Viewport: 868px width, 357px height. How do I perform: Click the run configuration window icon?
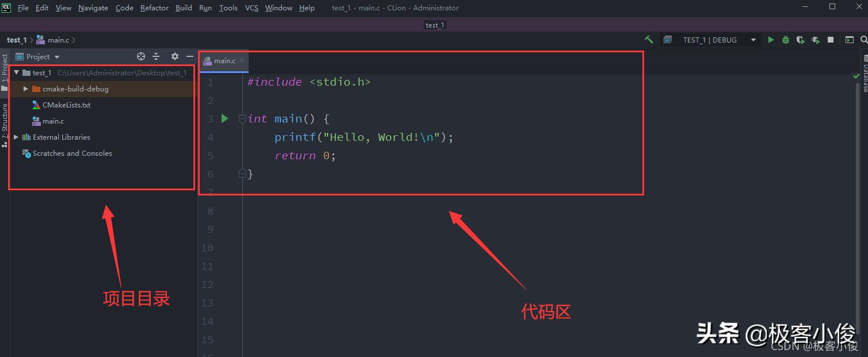pos(668,40)
